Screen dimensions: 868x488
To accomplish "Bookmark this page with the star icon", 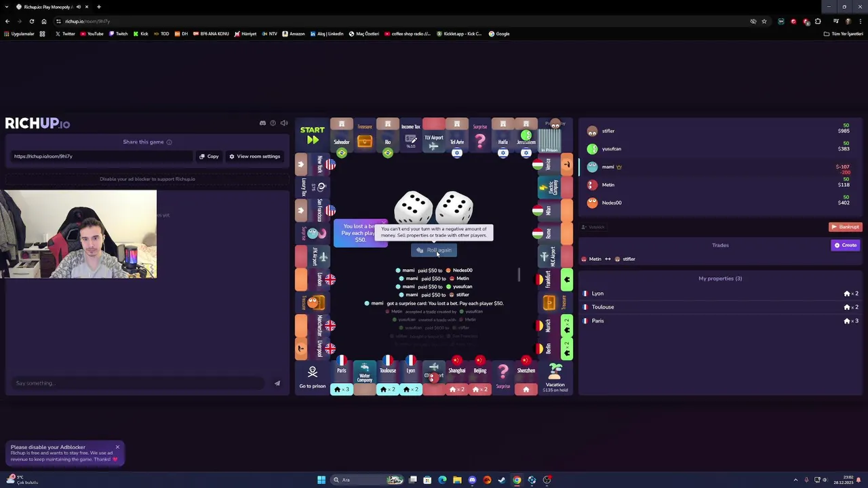I will pyautogui.click(x=764, y=21).
